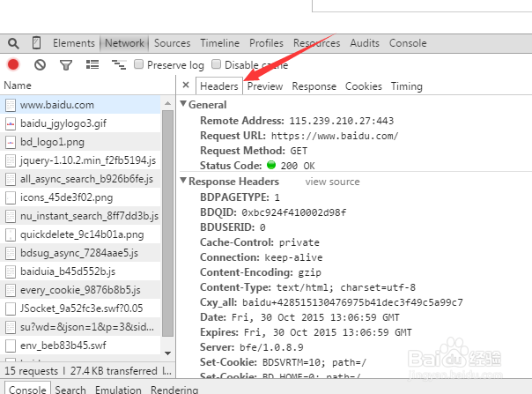Click script icon beside baiduia_b45d552b.js

(11, 271)
